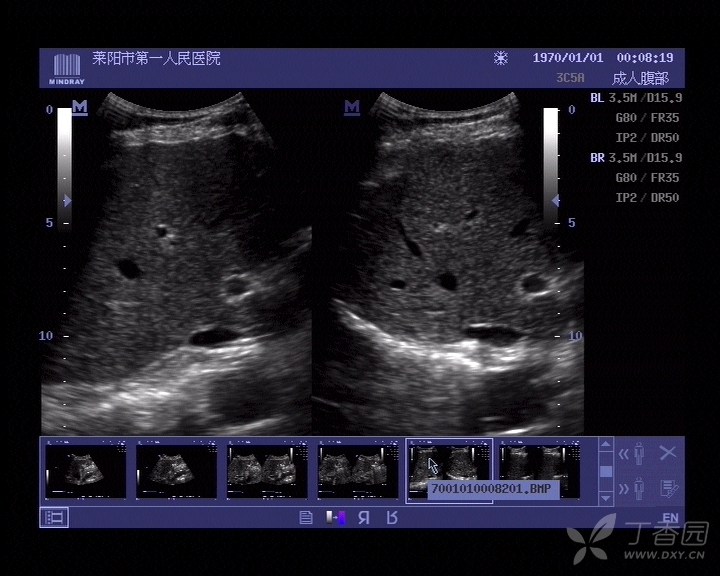Click the left image M orientation marker
This screenshot has height=576, width=720.
click(80, 107)
